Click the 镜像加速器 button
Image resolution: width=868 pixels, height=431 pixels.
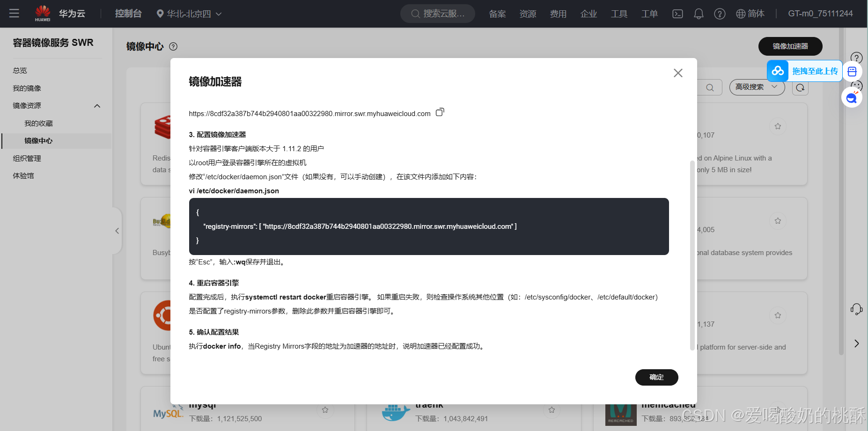tap(790, 46)
